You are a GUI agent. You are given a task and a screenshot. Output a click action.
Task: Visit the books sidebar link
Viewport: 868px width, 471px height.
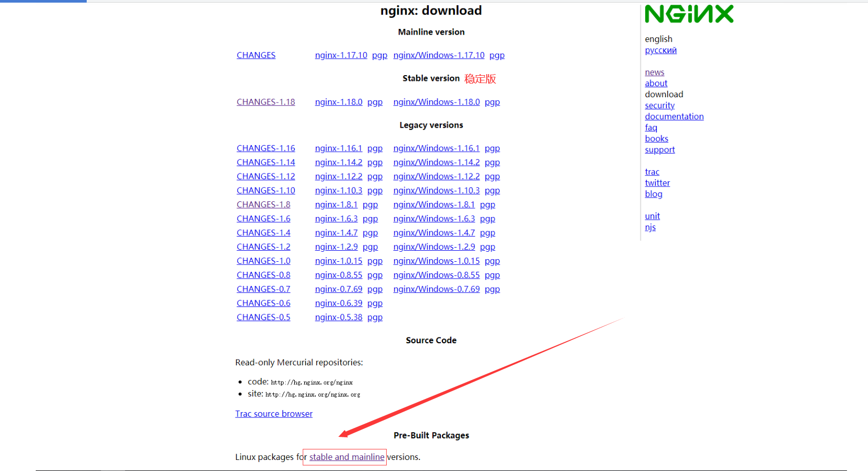(657, 139)
